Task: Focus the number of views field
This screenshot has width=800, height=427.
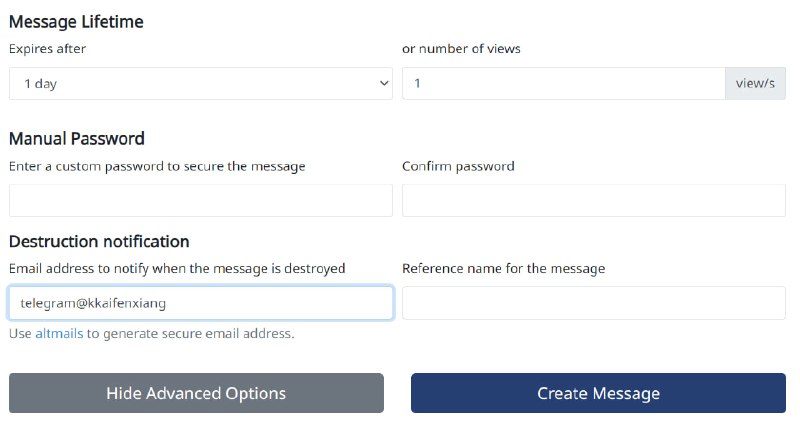Action: [563, 84]
